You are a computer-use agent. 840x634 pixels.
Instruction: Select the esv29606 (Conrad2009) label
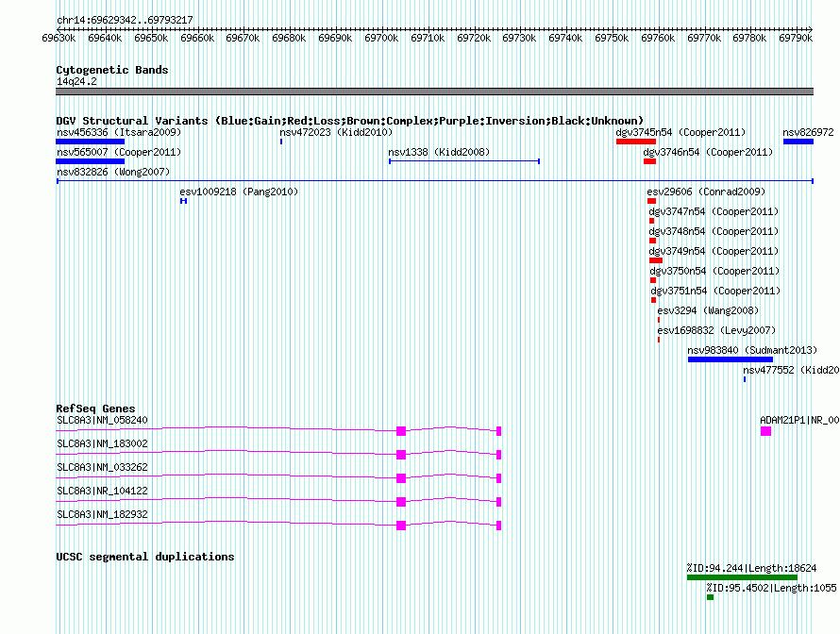[x=706, y=192]
